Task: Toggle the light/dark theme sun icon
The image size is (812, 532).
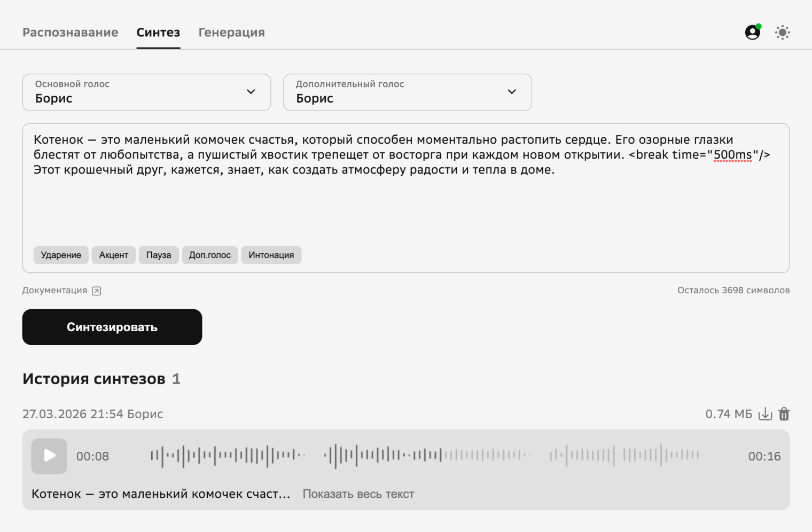Action: coord(783,32)
